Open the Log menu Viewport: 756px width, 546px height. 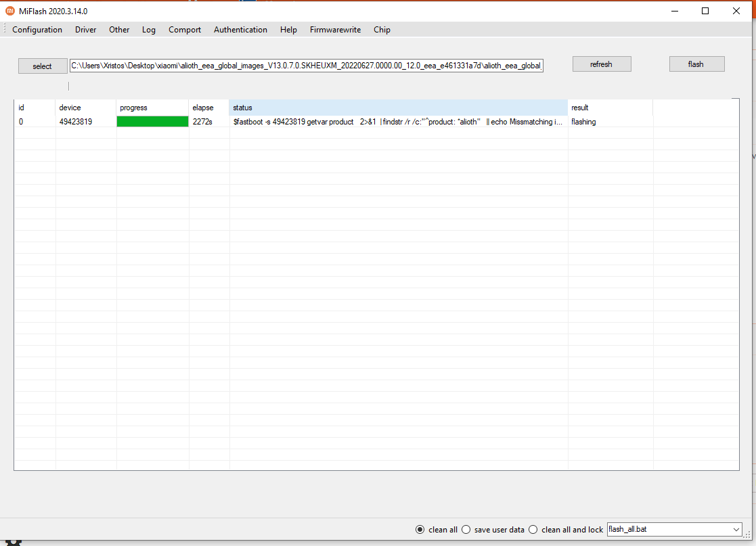(x=148, y=29)
